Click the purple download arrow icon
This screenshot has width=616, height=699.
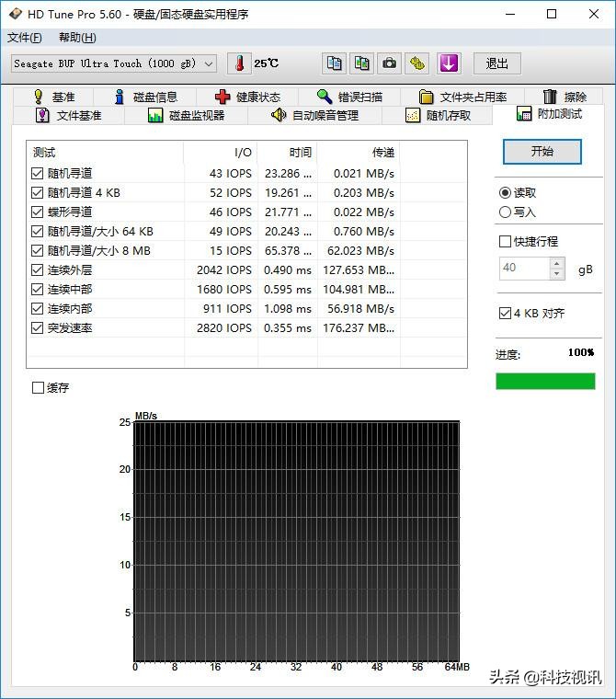click(x=448, y=63)
